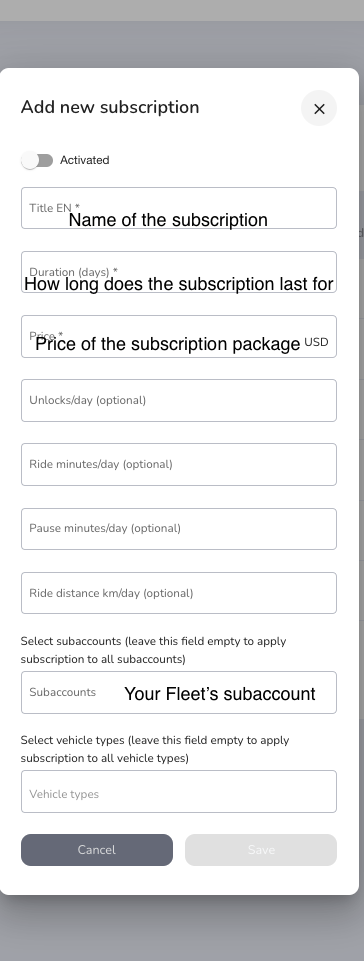The image size is (364, 961).
Task: Expand the Vehicle types selector
Action: [x=179, y=792]
